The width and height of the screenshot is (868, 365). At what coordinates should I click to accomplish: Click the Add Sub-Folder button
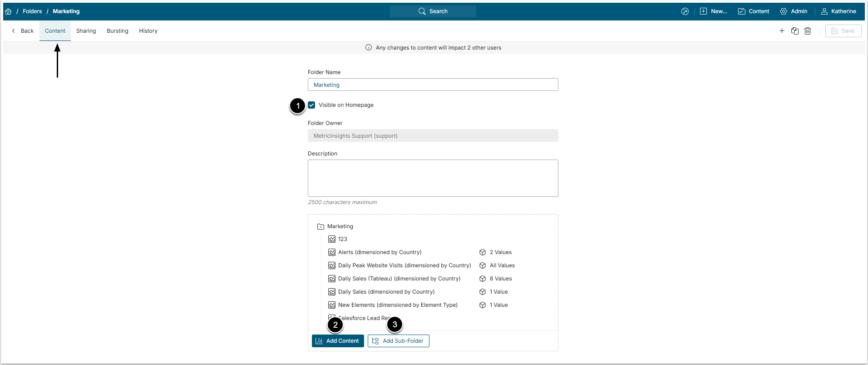click(398, 341)
